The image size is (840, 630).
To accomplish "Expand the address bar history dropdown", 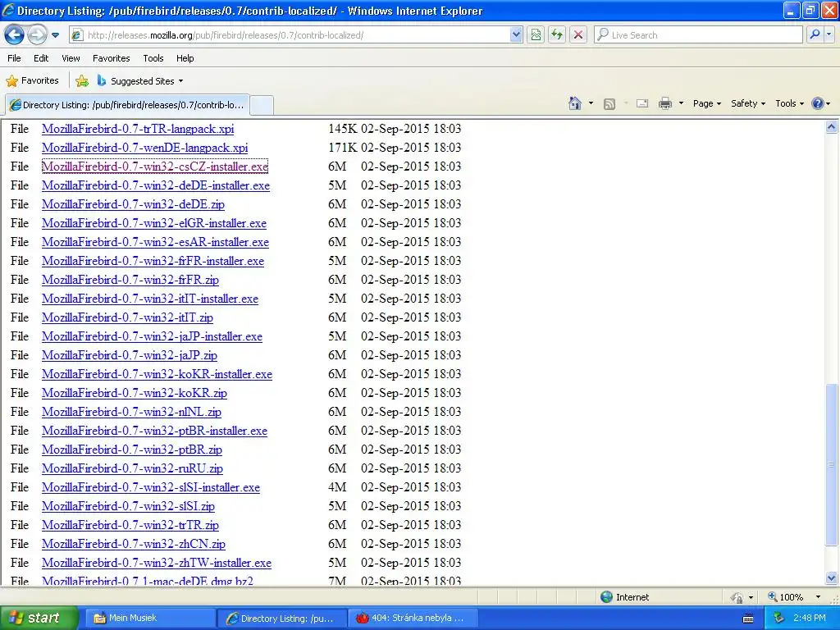I will click(x=516, y=35).
